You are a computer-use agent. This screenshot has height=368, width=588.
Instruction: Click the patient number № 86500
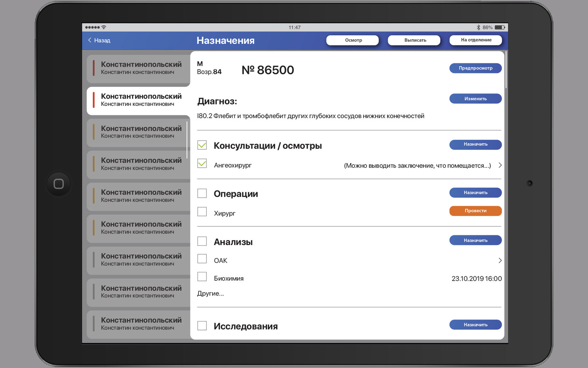[268, 70]
